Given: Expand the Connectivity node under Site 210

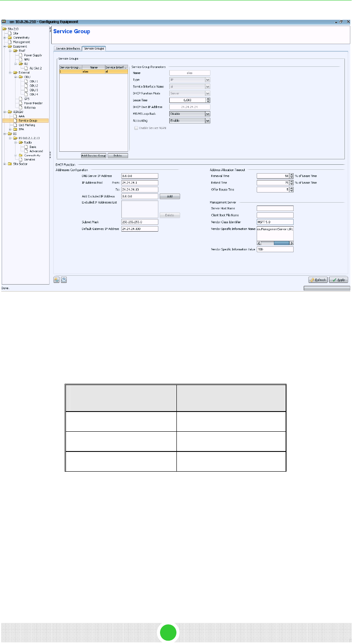Looking at the screenshot, I should pyautogui.click(x=4, y=37).
